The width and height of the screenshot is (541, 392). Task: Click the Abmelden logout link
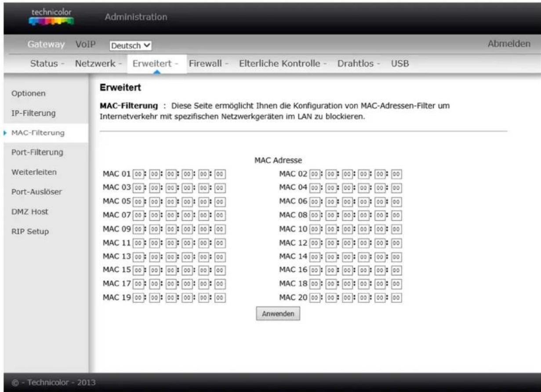[509, 44]
